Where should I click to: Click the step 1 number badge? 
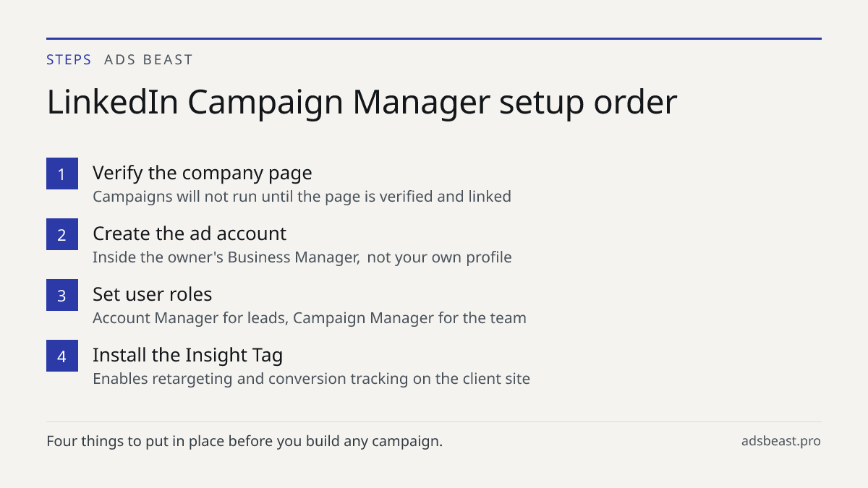(62, 174)
